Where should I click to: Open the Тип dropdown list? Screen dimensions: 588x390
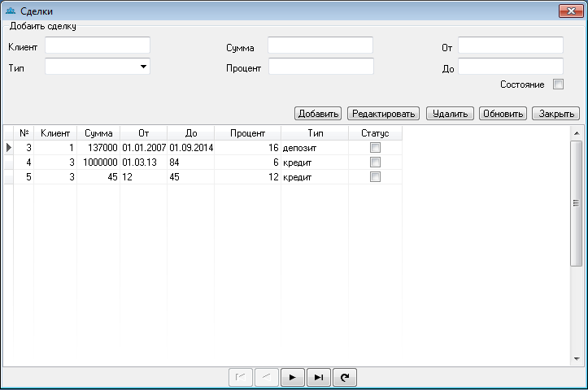pyautogui.click(x=143, y=67)
